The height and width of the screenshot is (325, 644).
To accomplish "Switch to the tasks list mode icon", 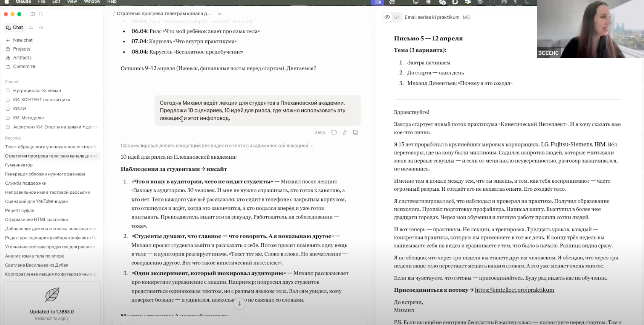I will (31, 27).
